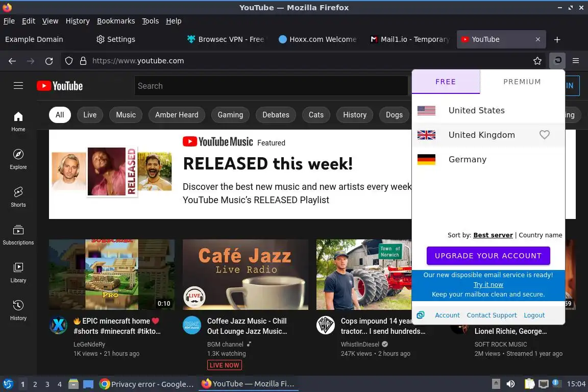Open the Café Jazz Live Radio thumbnail

point(245,275)
